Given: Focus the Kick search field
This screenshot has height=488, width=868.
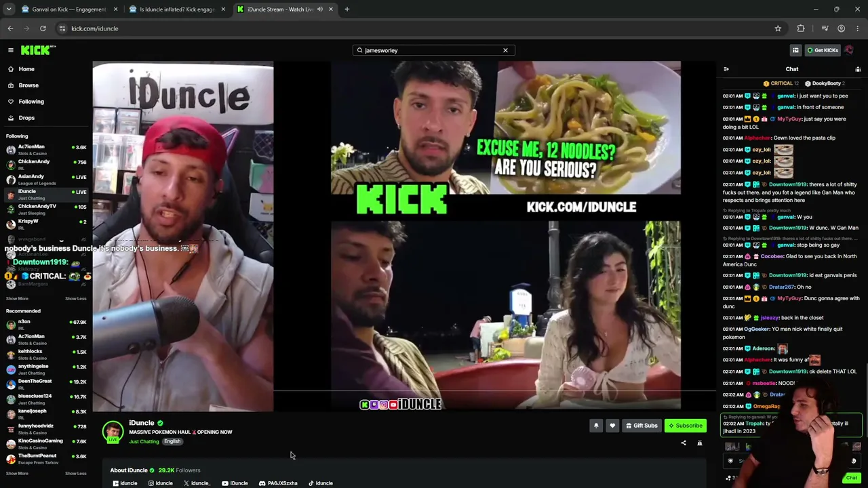Looking at the screenshot, I should click(434, 50).
